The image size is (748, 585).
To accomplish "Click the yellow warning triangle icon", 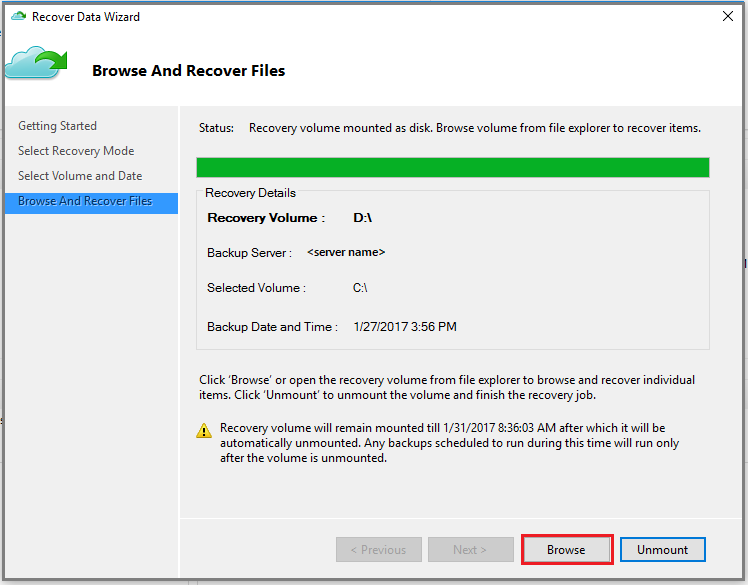I will click(x=204, y=430).
